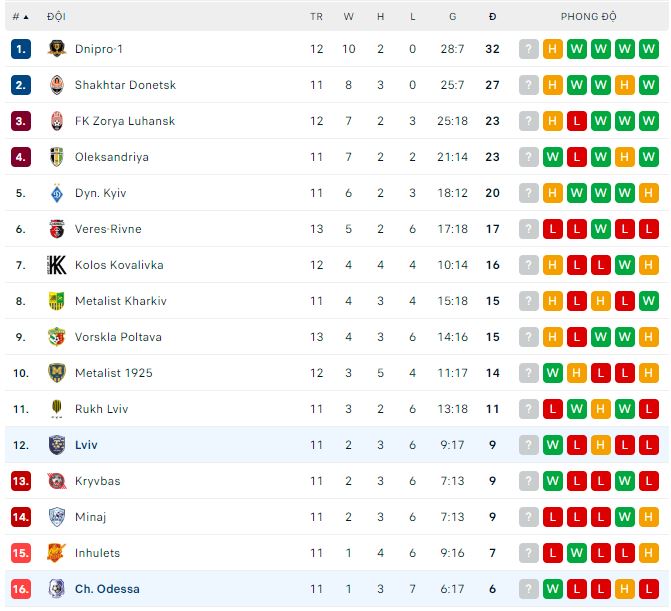This screenshot has width=671, height=611.
Task: Click the Kryvbas team crest
Action: pyautogui.click(x=56, y=481)
